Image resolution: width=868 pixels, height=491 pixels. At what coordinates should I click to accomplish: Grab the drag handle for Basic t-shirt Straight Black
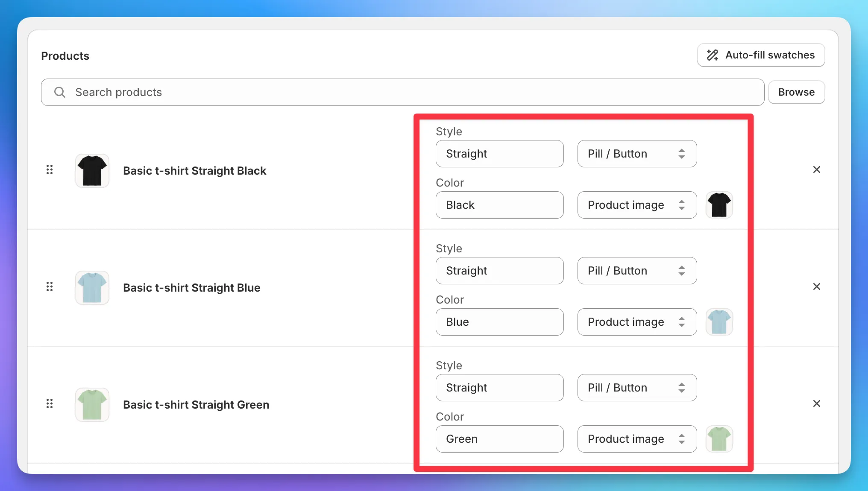coord(50,170)
